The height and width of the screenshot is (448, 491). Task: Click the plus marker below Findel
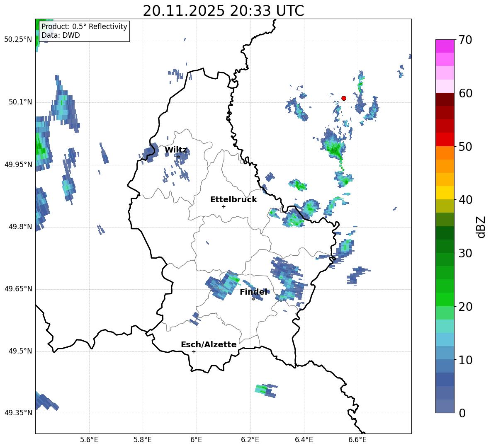click(x=253, y=299)
